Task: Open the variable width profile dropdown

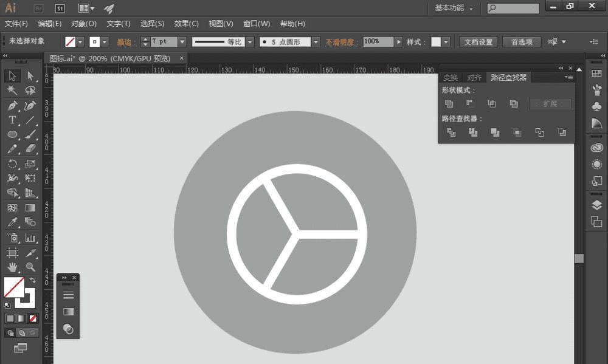Action: [x=250, y=41]
